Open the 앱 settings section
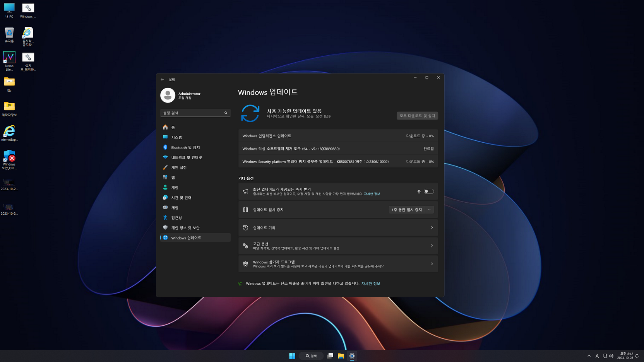The height and width of the screenshot is (362, 644). 195,178
